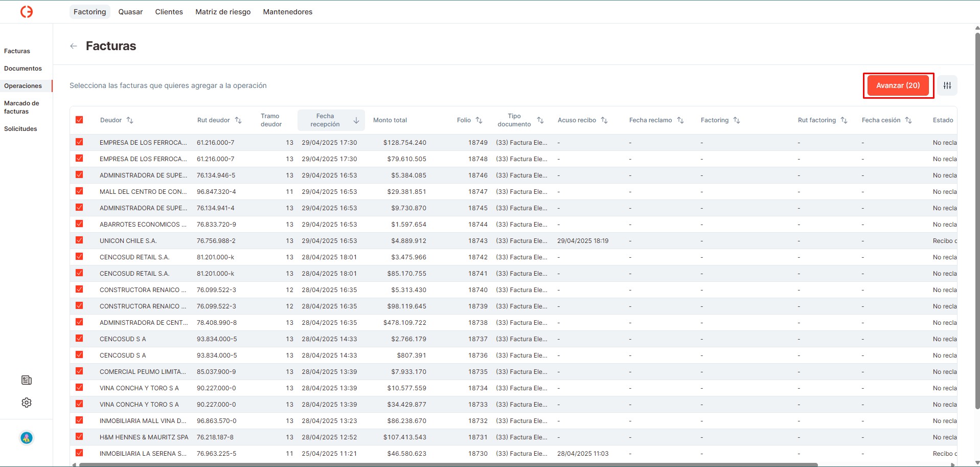
Task: Open the column filter settings icon
Action: [x=947, y=85]
